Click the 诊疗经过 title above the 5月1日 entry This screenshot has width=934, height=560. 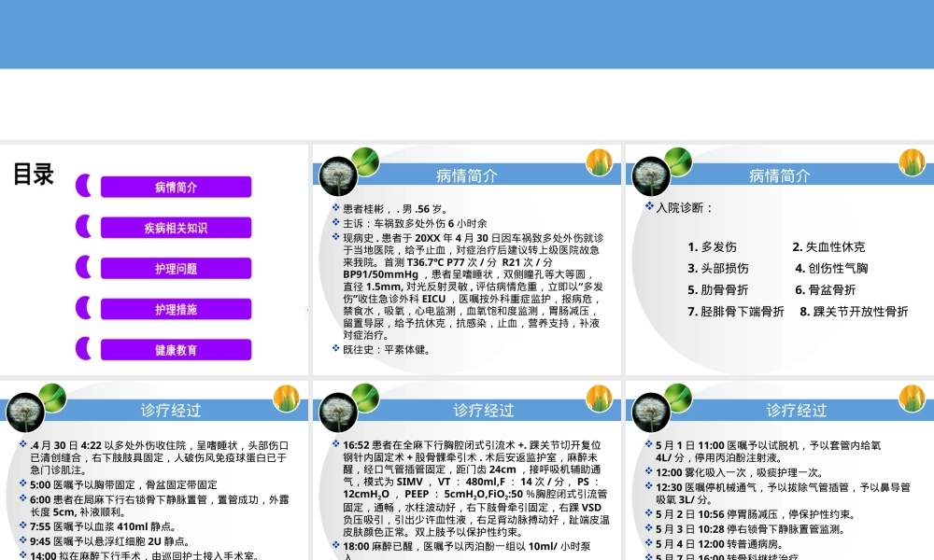(796, 411)
